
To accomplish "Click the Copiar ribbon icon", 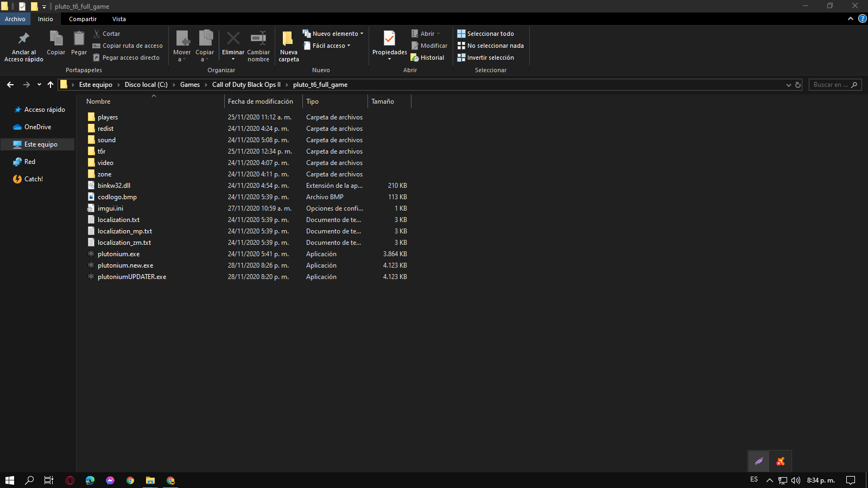I will (56, 39).
